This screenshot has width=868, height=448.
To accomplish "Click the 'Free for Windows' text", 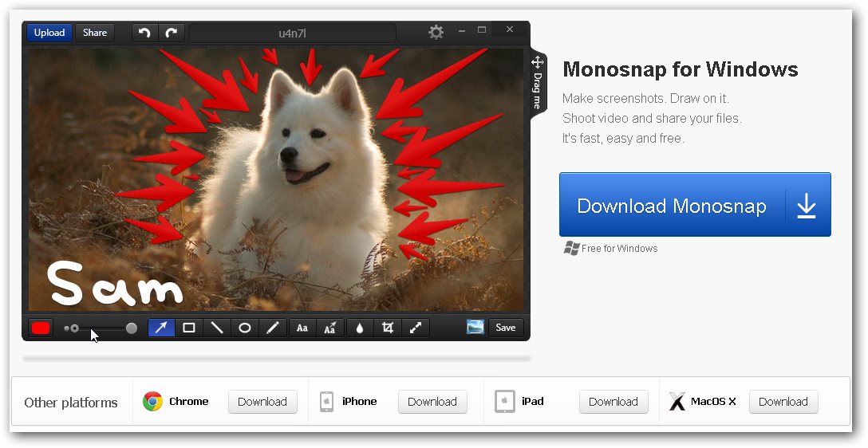I will 619,249.
